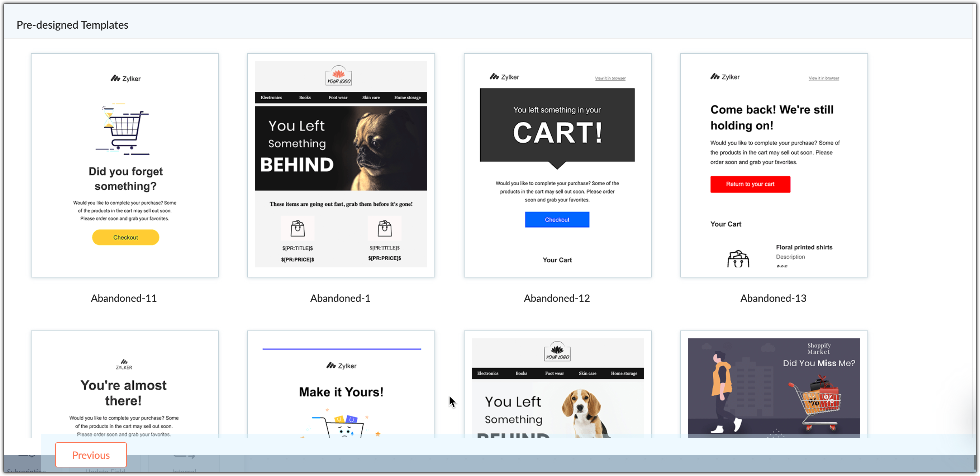Click the shirts bag icon under Your Cart

[x=738, y=259]
